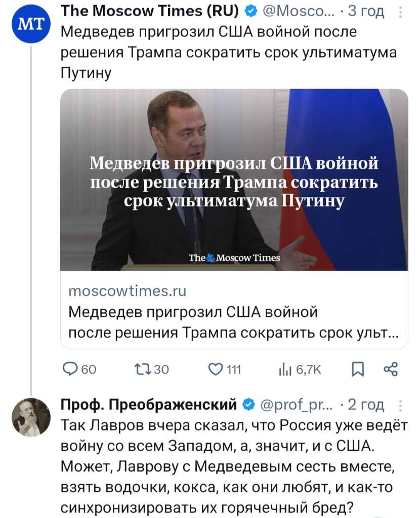This screenshot has height=518, width=420.
Task: Open more options for Moscow Times tweet
Action: (402, 12)
